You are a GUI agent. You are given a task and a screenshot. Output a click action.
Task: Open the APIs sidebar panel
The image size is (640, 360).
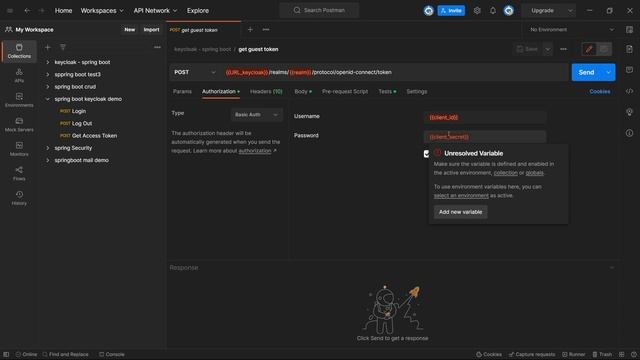(19, 76)
